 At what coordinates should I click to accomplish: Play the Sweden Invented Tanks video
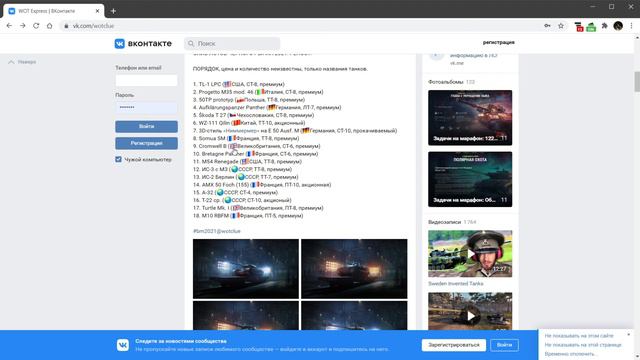click(470, 254)
